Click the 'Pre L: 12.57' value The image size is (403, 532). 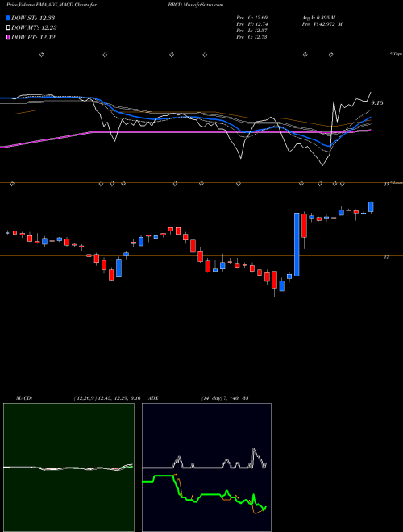pos(251,31)
